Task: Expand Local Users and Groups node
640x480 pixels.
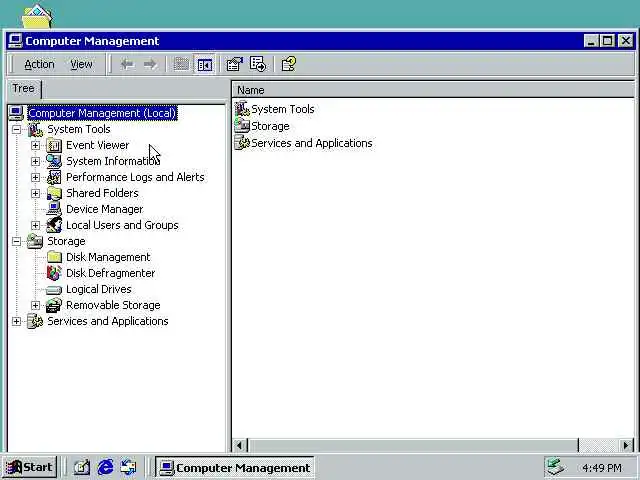Action: [36, 225]
